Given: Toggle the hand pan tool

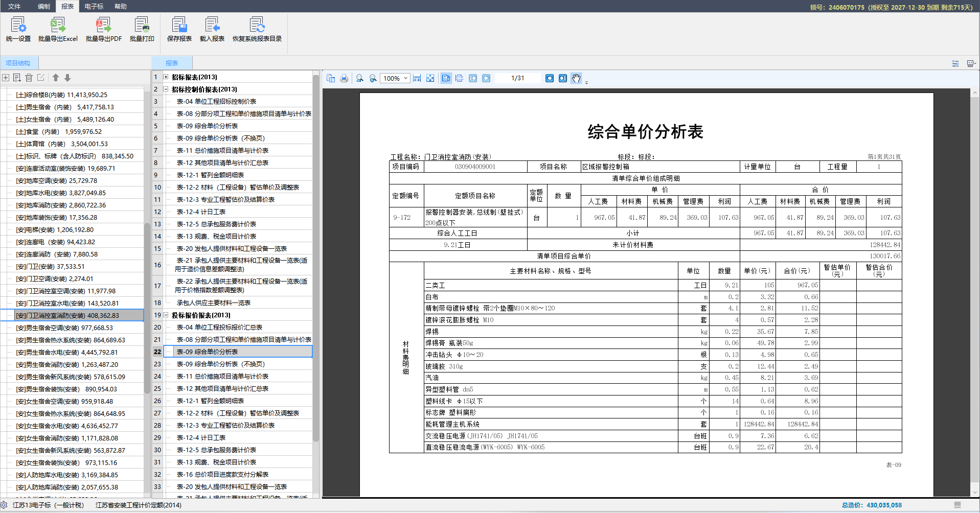Looking at the screenshot, I should (x=576, y=78).
